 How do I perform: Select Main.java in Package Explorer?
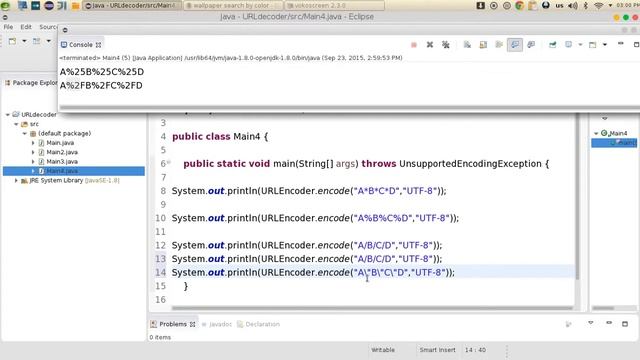(60, 143)
